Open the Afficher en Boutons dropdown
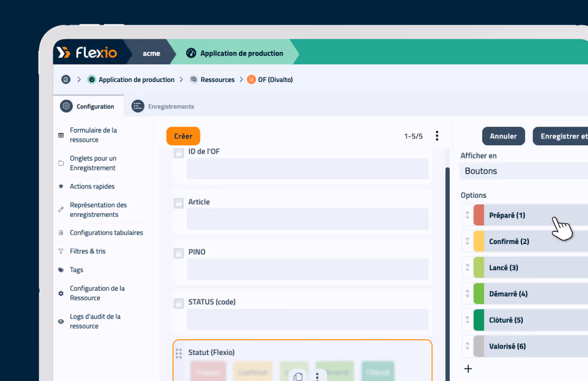588x381 pixels. tap(523, 171)
